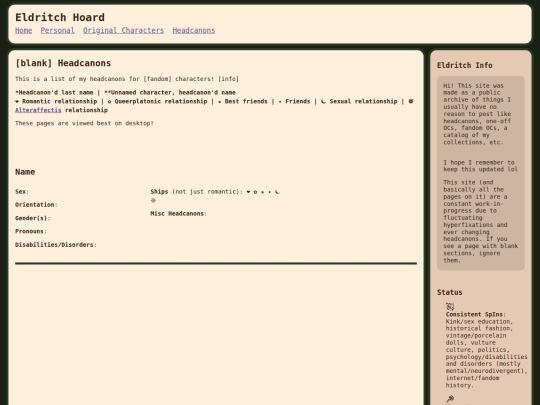
Task: Click the '*Headcanon'd last name' legend text
Action: (x=54, y=93)
